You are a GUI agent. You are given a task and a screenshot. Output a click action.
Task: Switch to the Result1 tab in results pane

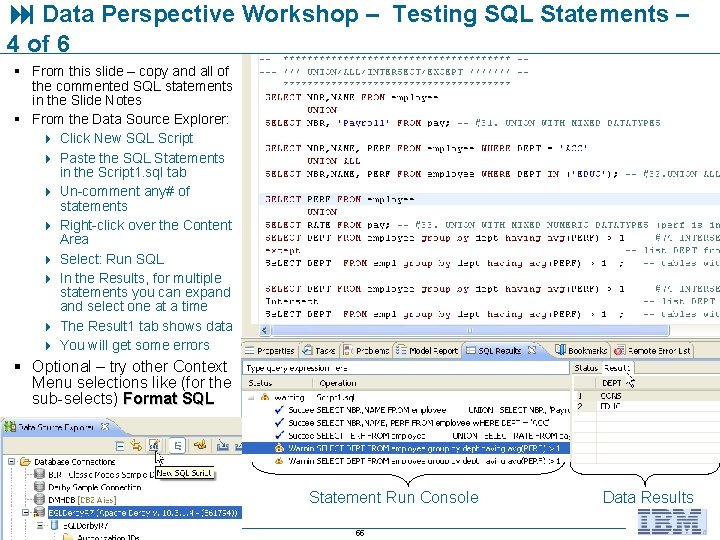point(617,368)
